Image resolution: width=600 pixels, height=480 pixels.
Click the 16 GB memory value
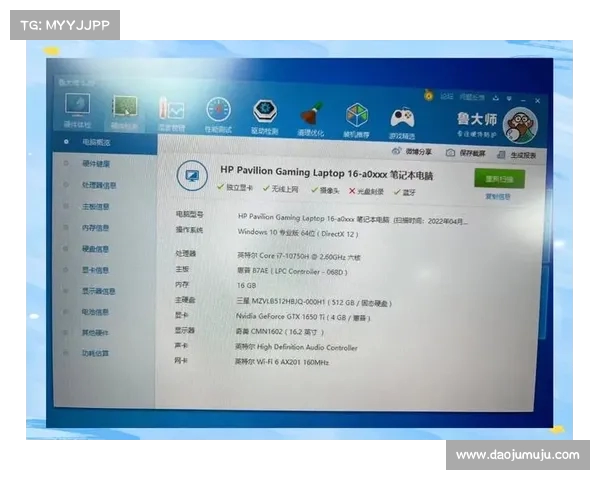pyautogui.click(x=246, y=286)
